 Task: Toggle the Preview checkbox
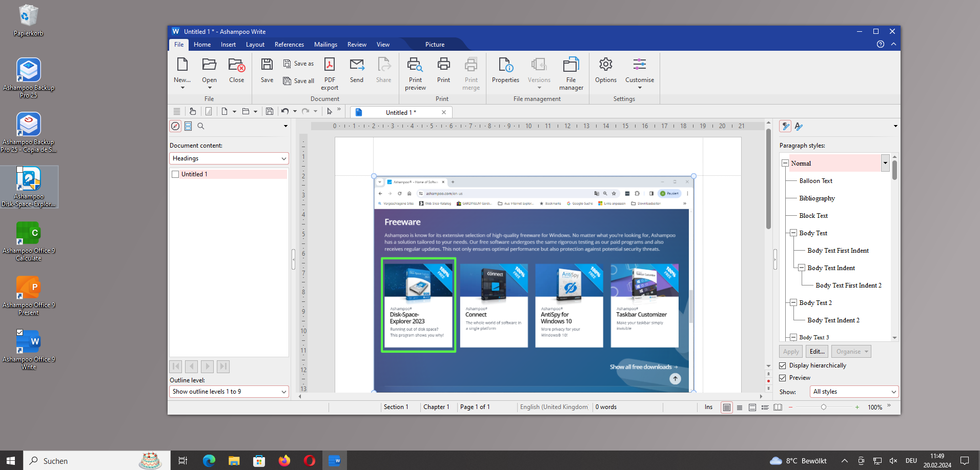click(x=783, y=378)
